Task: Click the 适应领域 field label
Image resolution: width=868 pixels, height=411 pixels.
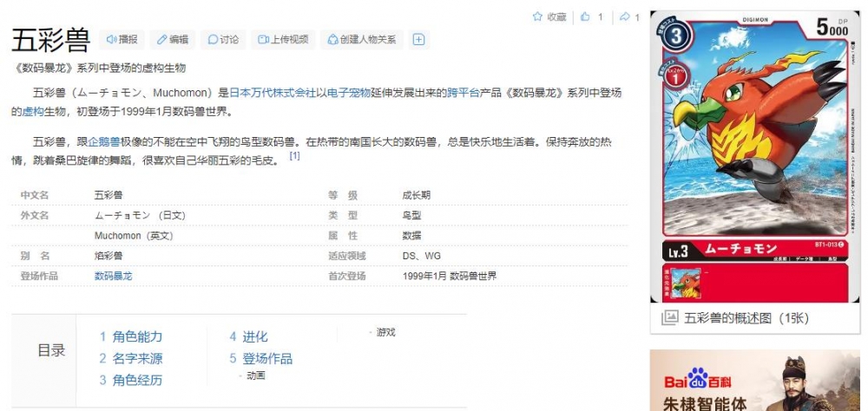Action: [347, 256]
